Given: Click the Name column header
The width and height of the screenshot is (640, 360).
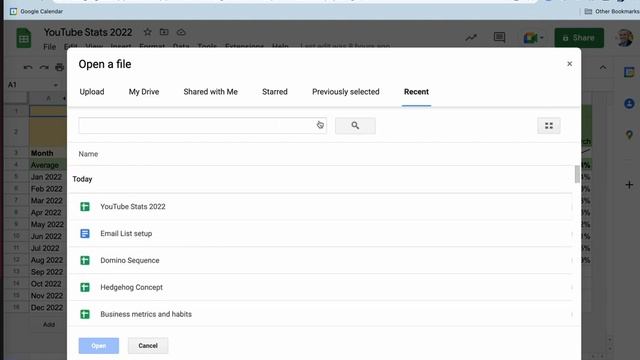Looking at the screenshot, I should (88, 154).
